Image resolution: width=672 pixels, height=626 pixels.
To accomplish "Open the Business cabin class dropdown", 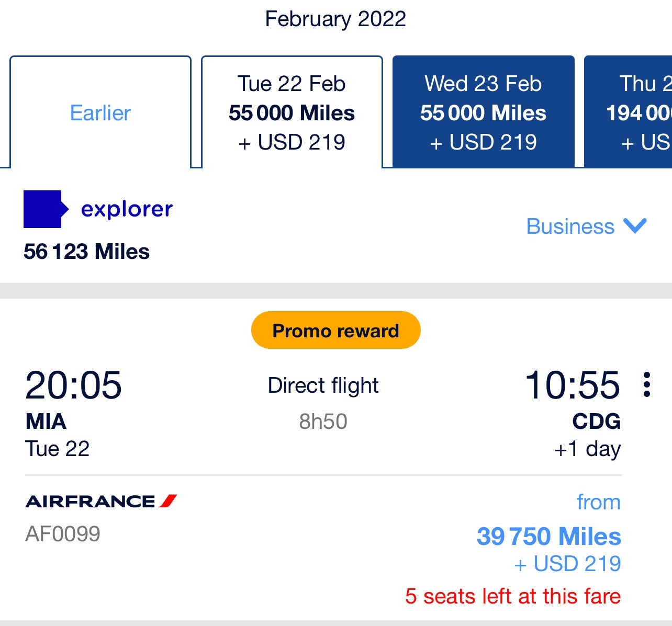I will point(586,227).
